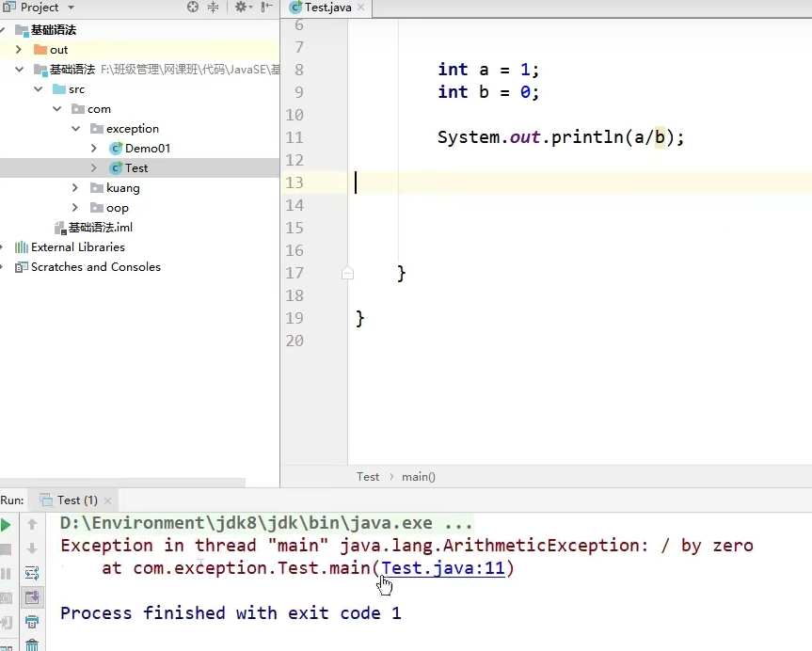
Task: Hide the Project tool window
Action: pos(266,7)
